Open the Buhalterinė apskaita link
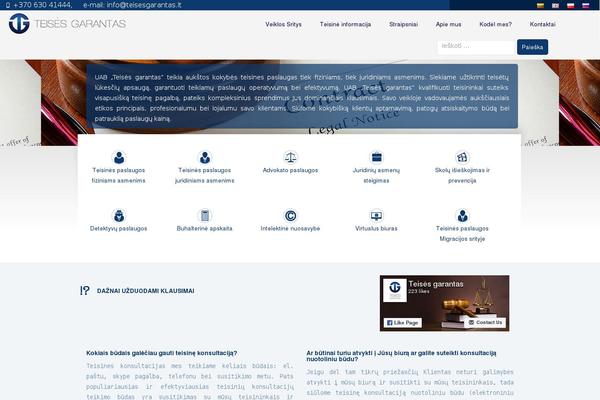600x400 pixels. pos(205,229)
